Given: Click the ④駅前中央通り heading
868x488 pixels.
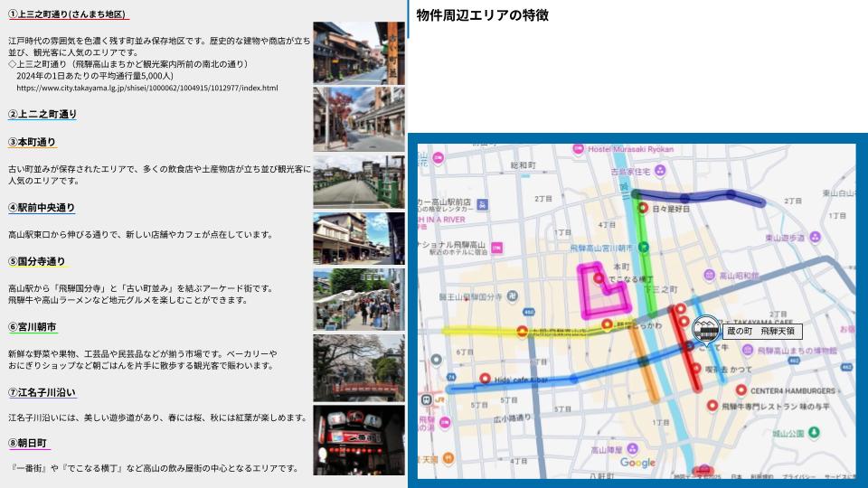Looking at the screenshot, I should [41, 208].
